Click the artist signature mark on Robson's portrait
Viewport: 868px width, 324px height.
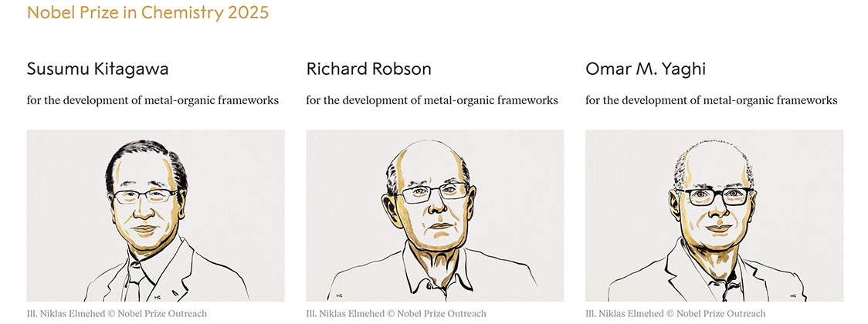point(338,294)
